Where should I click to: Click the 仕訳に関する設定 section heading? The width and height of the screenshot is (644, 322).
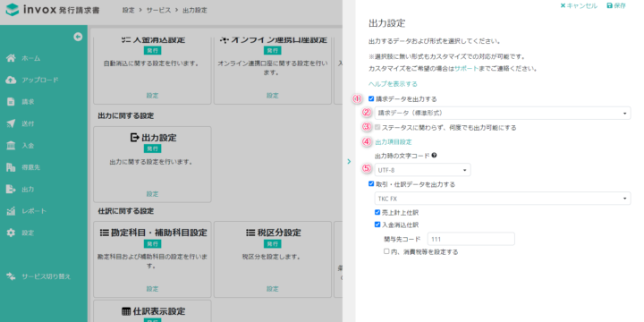(126, 211)
